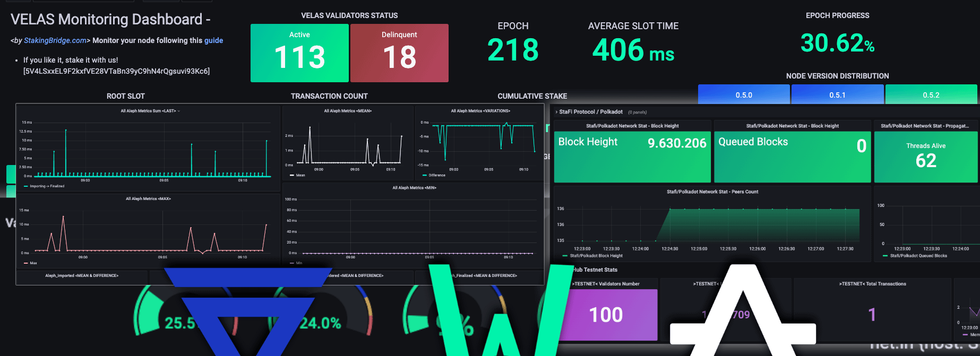Open the TESTNET Validators Number panel title
The image size is (980, 356).
(606, 284)
